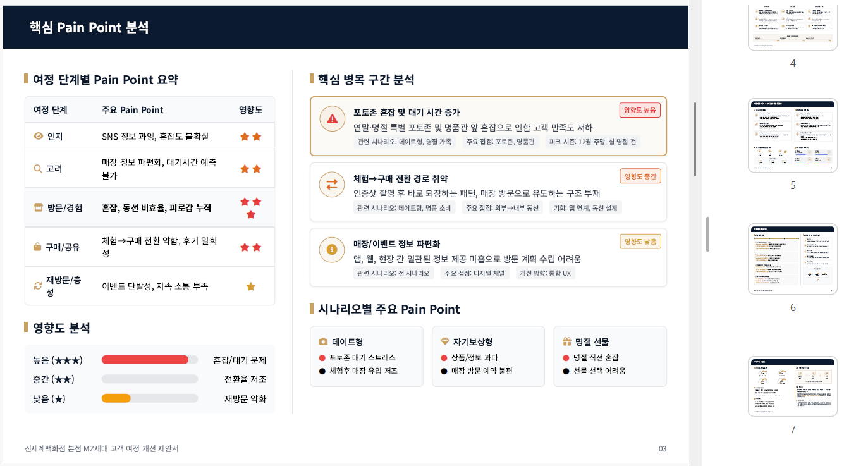The width and height of the screenshot is (868, 466).
Task: Click the 영향도 column header
Action: coord(250,110)
